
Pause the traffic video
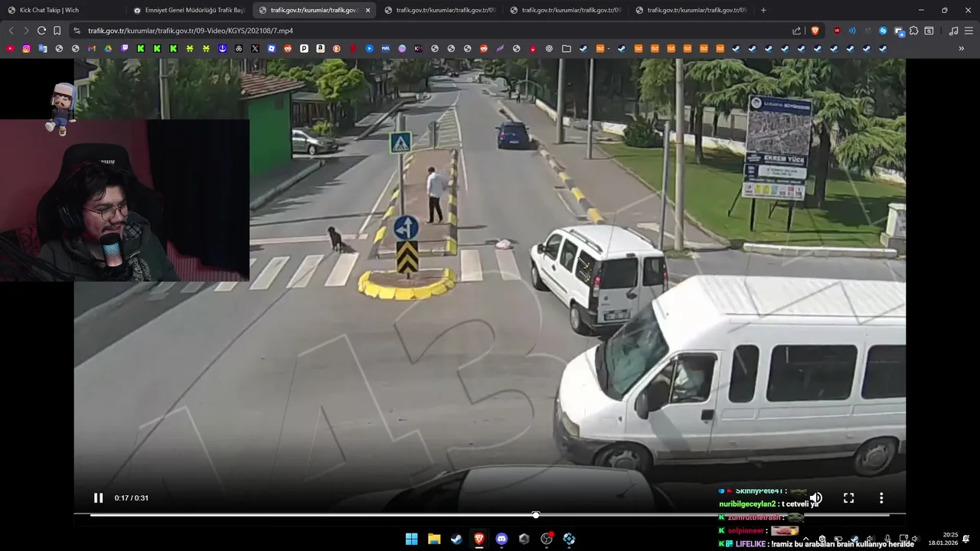(x=98, y=498)
